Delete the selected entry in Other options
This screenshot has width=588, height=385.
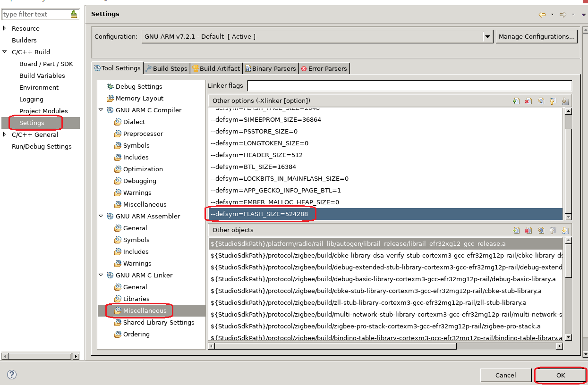pos(528,101)
